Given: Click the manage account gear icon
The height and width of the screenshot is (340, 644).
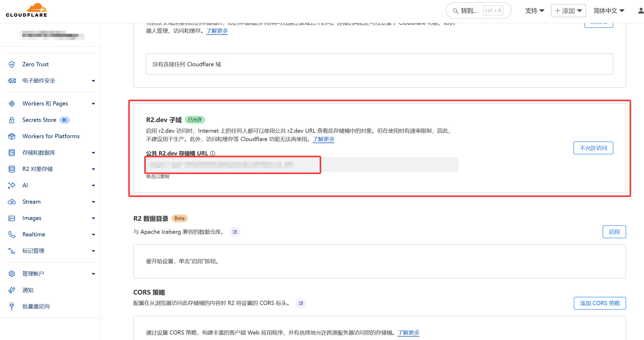Looking at the screenshot, I should click(x=12, y=274).
